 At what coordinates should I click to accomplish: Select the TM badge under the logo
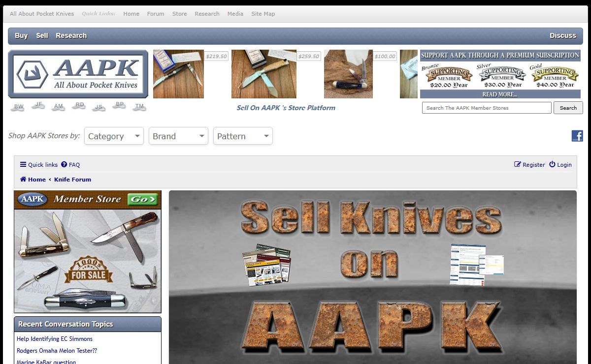pos(139,107)
